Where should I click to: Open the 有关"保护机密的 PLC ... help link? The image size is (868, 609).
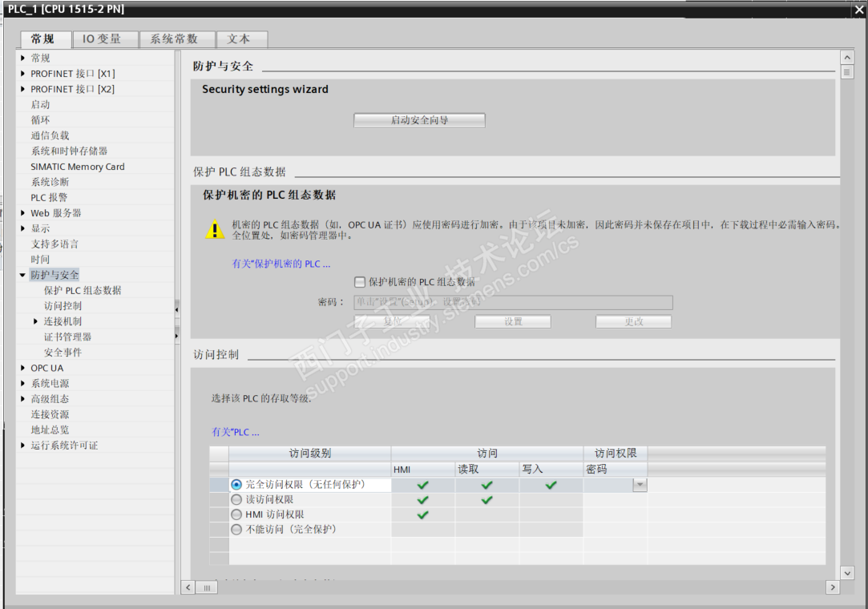tap(281, 264)
